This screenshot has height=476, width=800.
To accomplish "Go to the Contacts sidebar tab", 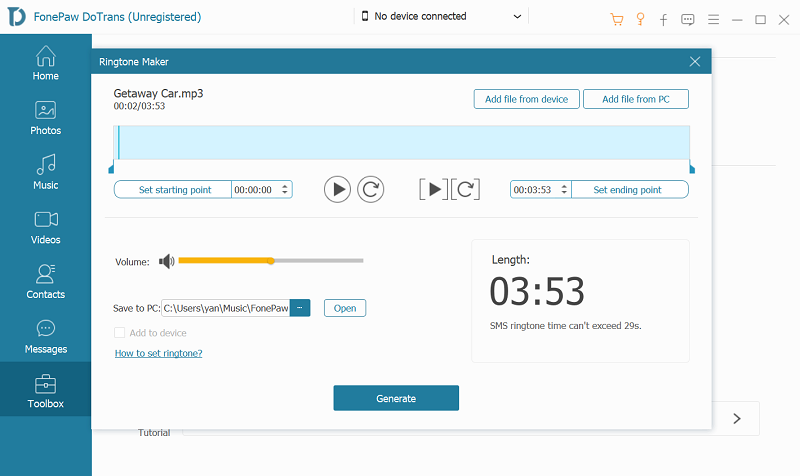I will click(x=46, y=281).
